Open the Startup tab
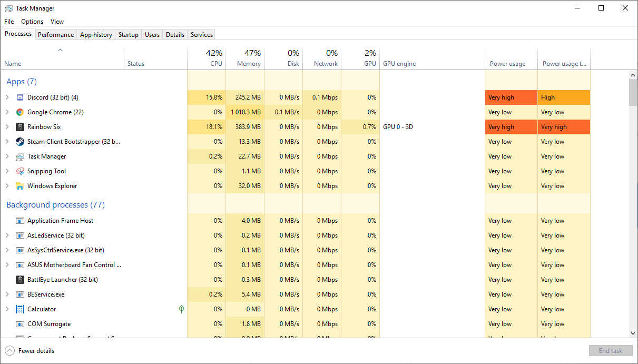The width and height of the screenshot is (638, 364). click(128, 35)
